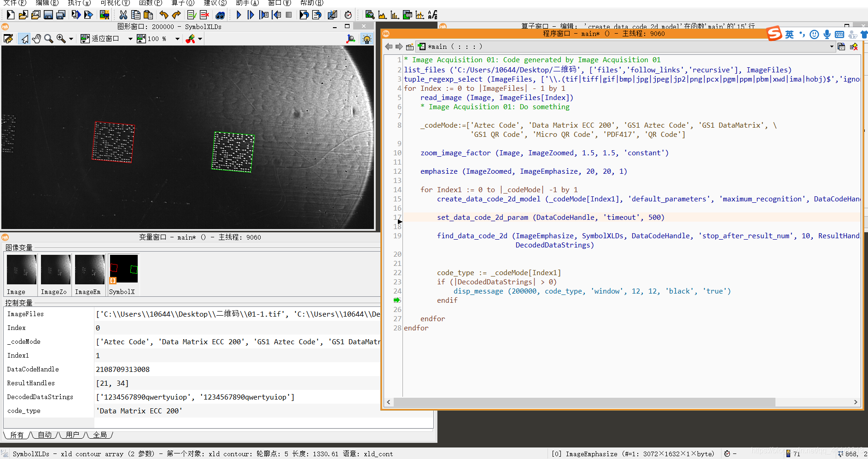Expand the zoom-in tool dropdown arrow
This screenshot has height=459, width=868.
tap(71, 39)
